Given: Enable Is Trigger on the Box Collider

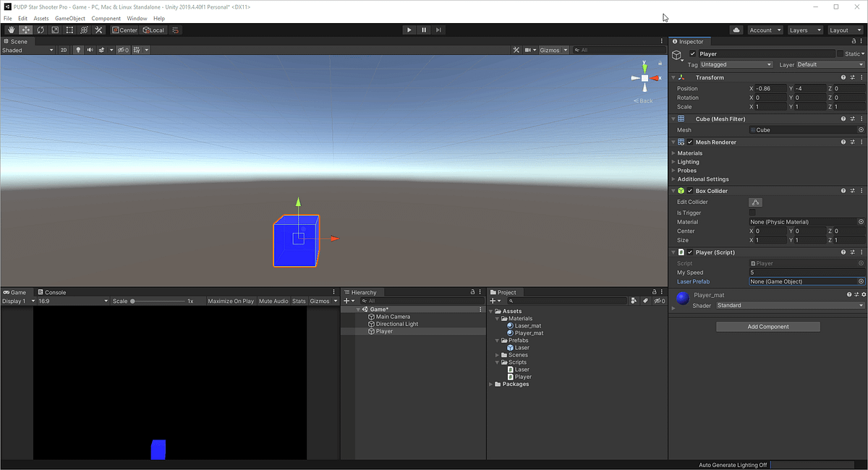Looking at the screenshot, I should pyautogui.click(x=753, y=213).
